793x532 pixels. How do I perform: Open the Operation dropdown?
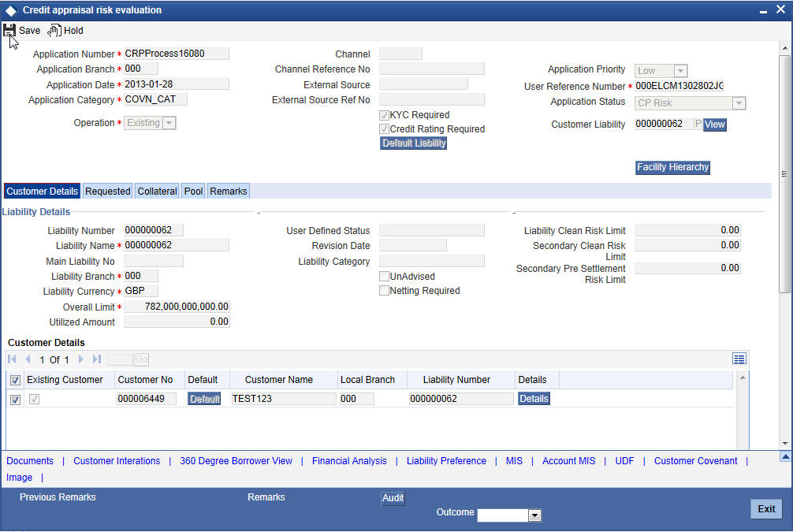(x=169, y=123)
